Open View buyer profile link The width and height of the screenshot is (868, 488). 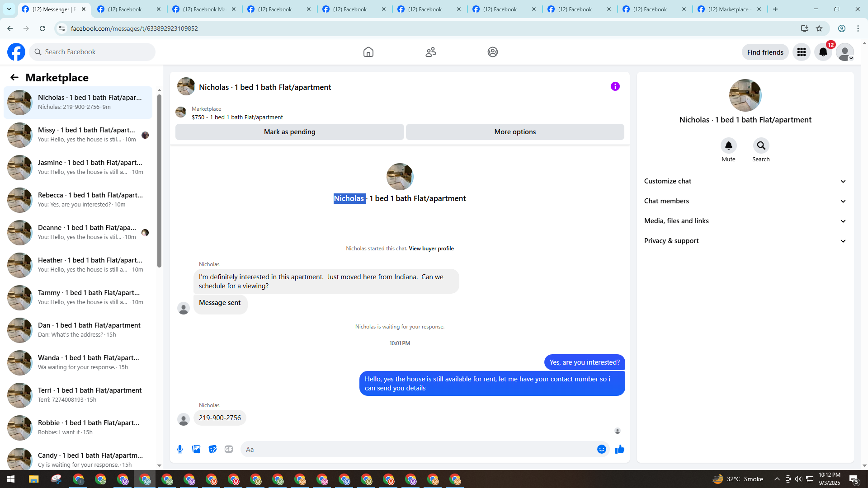click(x=431, y=249)
